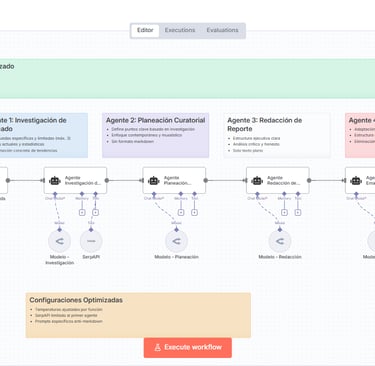Select the Agente Investigación robot icon
Screen dimensions: 375x366
(55, 181)
